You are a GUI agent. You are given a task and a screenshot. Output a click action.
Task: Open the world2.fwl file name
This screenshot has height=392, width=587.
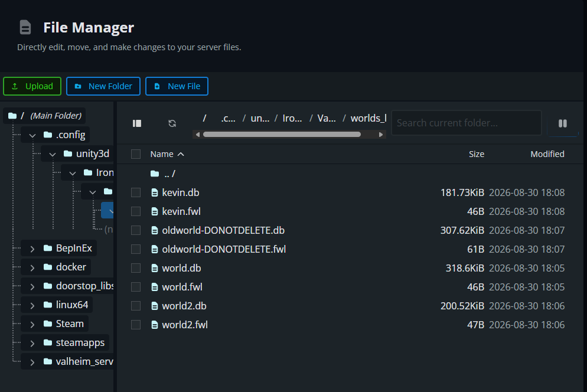185,325
